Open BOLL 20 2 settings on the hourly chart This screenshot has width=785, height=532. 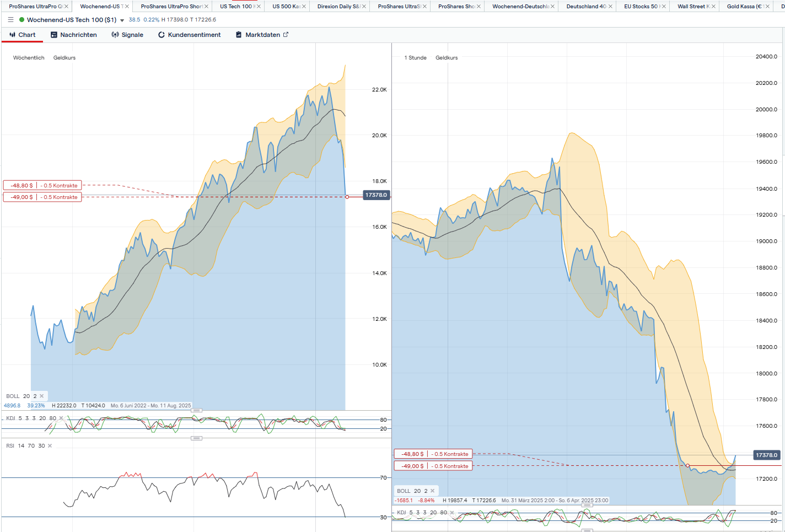click(412, 491)
